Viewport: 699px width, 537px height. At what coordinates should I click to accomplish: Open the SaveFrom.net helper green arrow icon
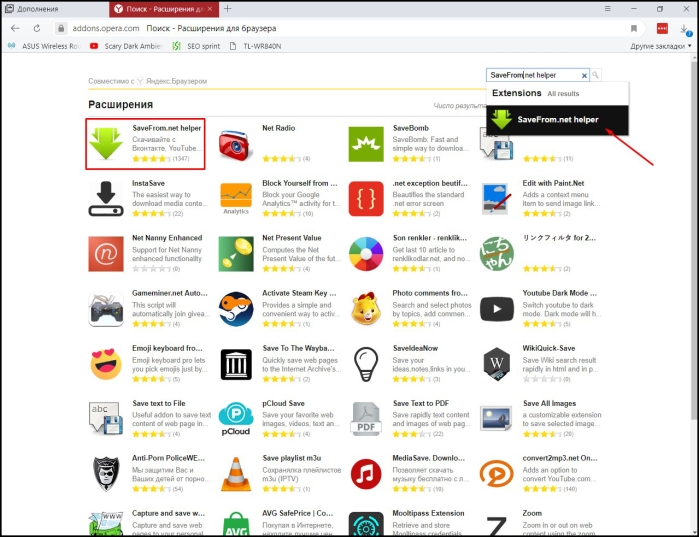tap(106, 143)
